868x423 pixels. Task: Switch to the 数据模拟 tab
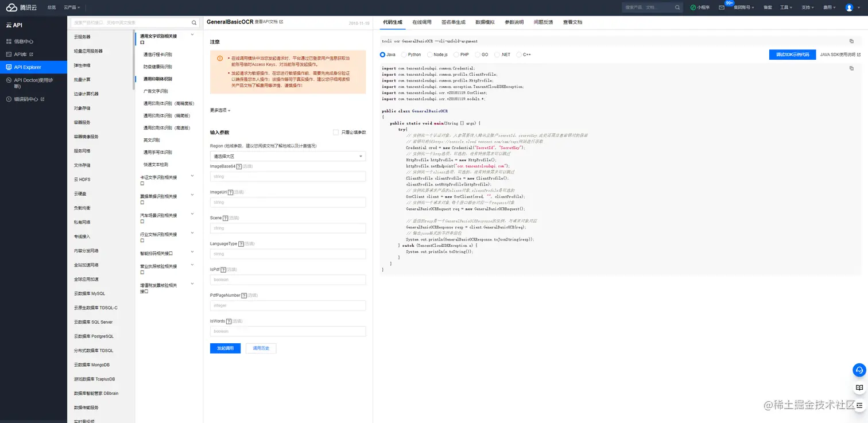(x=485, y=22)
